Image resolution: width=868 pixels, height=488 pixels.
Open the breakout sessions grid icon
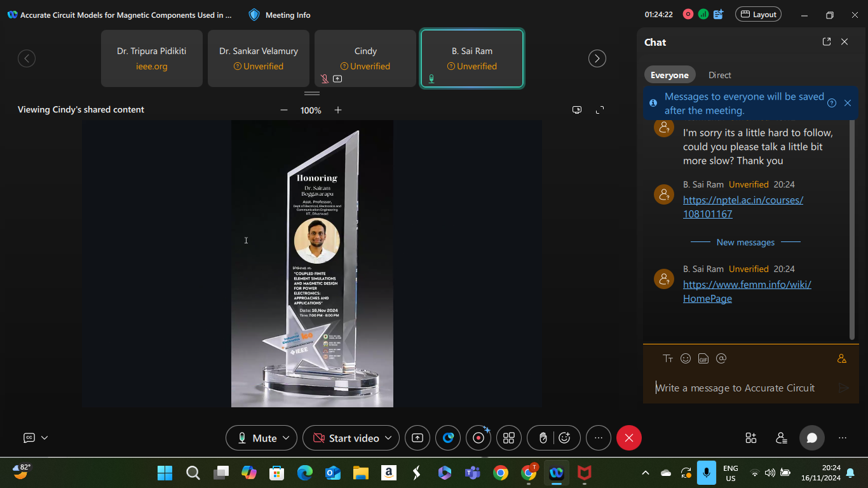pyautogui.click(x=509, y=438)
